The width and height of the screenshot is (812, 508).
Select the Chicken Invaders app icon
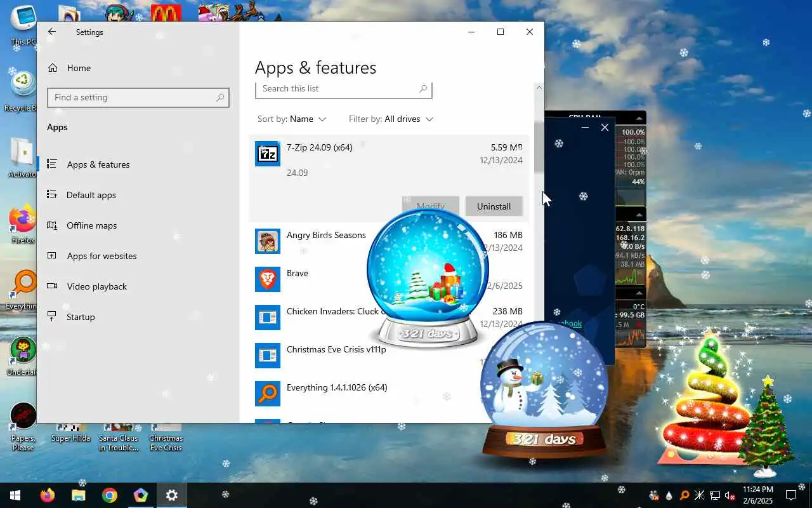[x=268, y=317]
